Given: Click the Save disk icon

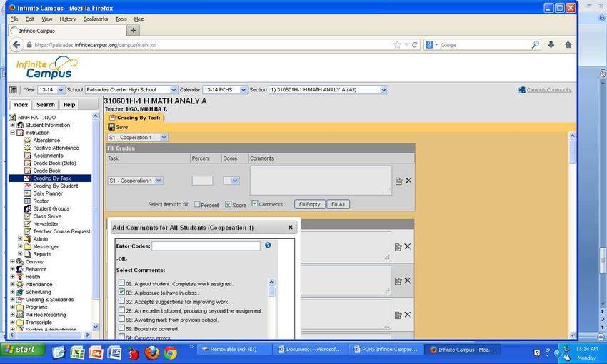Looking at the screenshot, I should pos(111,127).
